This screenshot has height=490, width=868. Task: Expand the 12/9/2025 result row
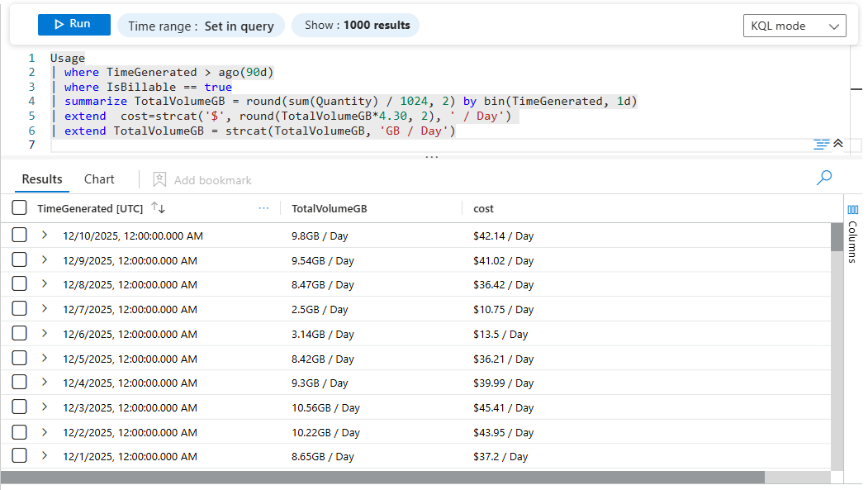pos(45,259)
